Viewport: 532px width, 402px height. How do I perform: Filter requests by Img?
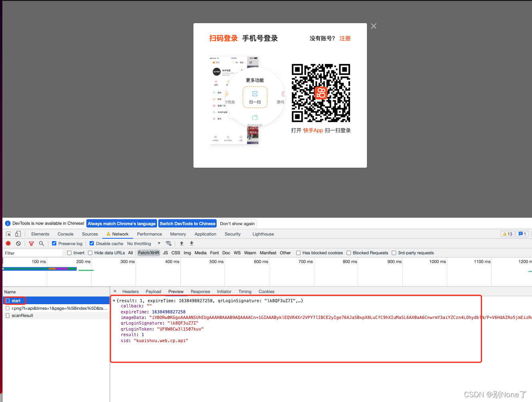pos(187,253)
